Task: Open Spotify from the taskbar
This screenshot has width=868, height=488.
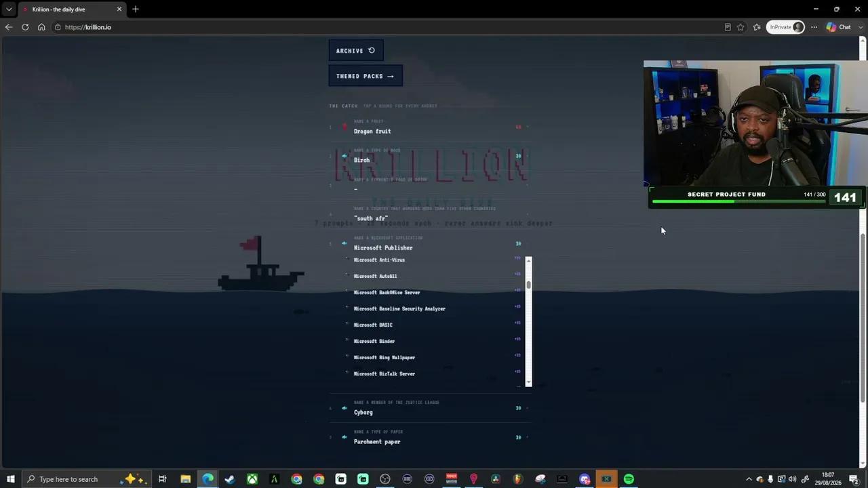Action: pyautogui.click(x=629, y=479)
